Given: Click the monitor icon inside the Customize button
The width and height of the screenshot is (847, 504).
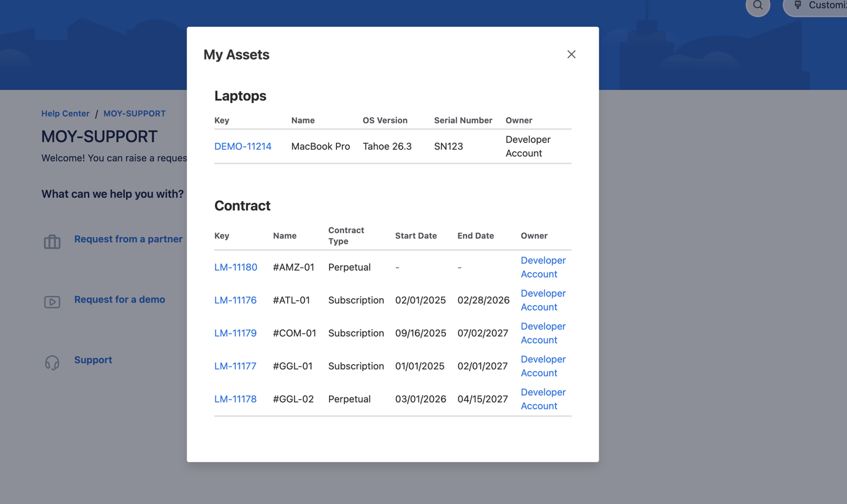Looking at the screenshot, I should [798, 6].
